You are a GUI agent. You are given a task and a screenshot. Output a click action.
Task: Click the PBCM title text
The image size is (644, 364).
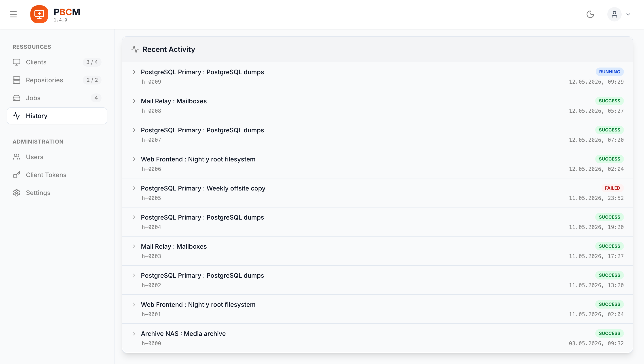click(x=67, y=12)
